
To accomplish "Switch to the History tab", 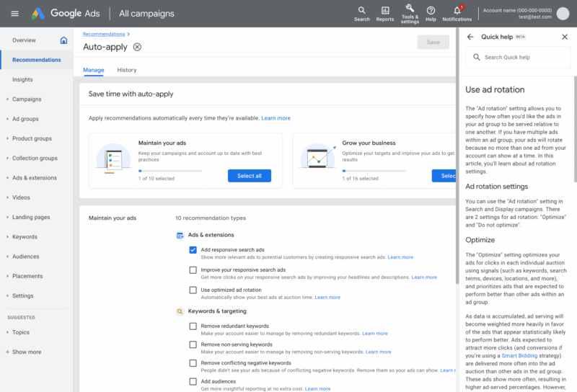I will click(x=127, y=70).
